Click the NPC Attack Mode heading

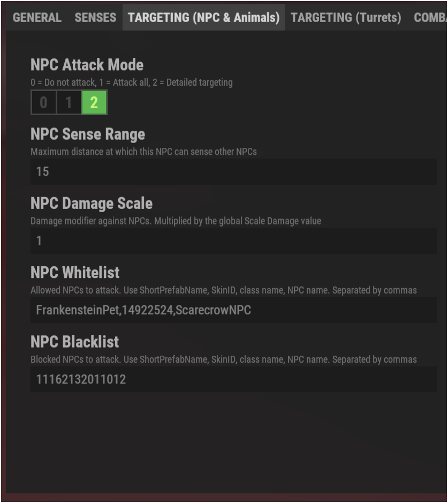point(87,65)
